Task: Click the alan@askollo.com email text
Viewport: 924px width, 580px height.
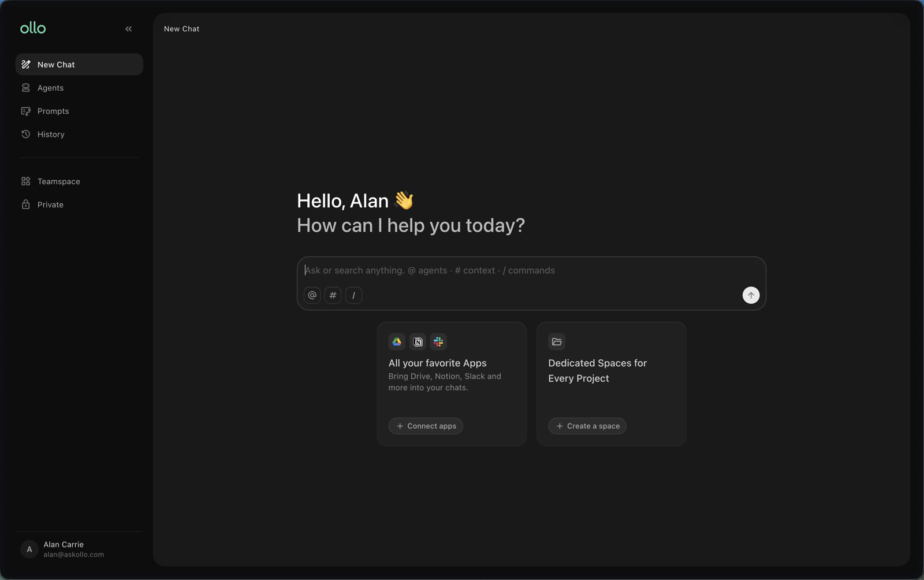Action: (x=74, y=555)
